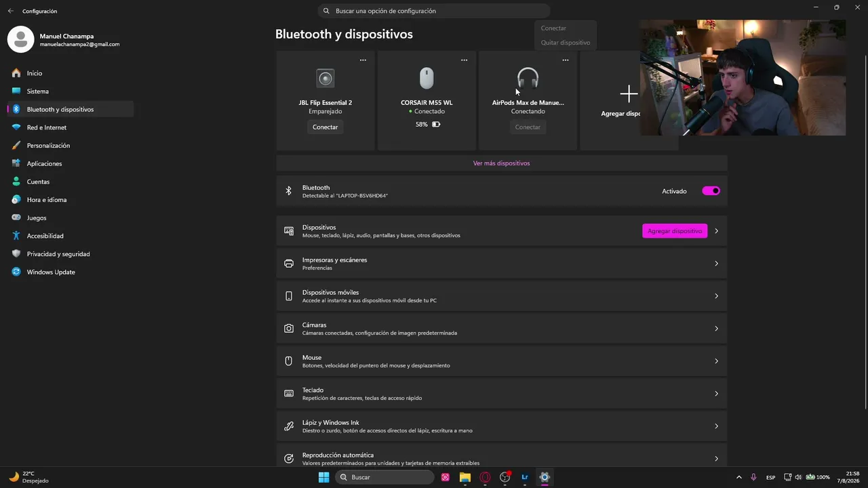
Task: Click the Settings gear on the taskbar
Action: click(x=545, y=477)
